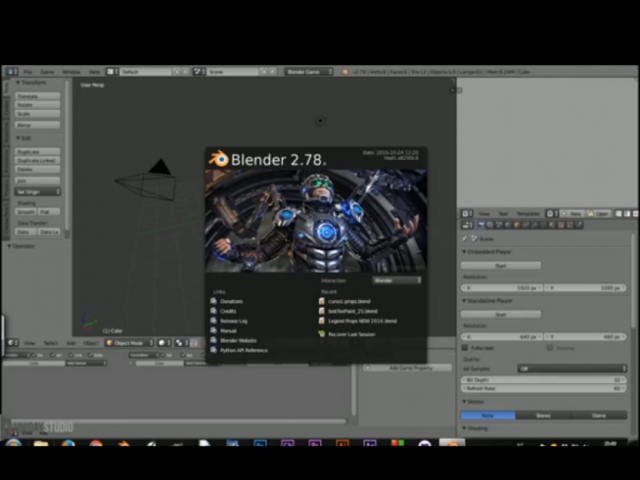Click viewport shading sphere icon
The image size is (640, 480).
[162, 343]
